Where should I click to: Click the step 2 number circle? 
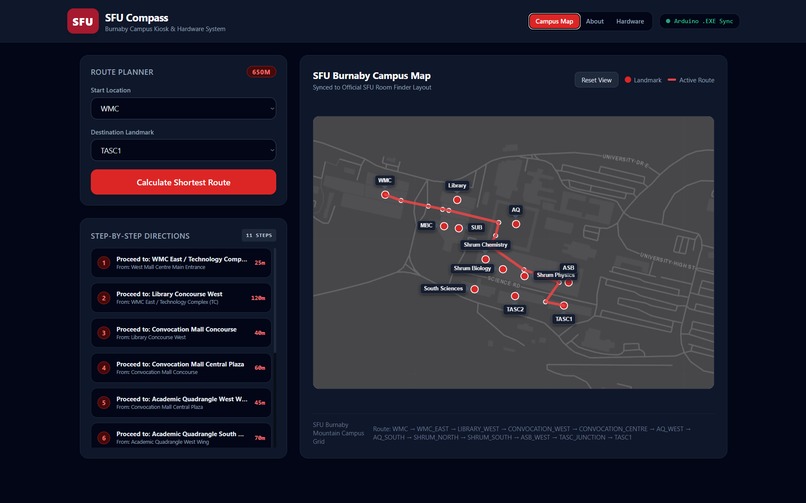[104, 298]
